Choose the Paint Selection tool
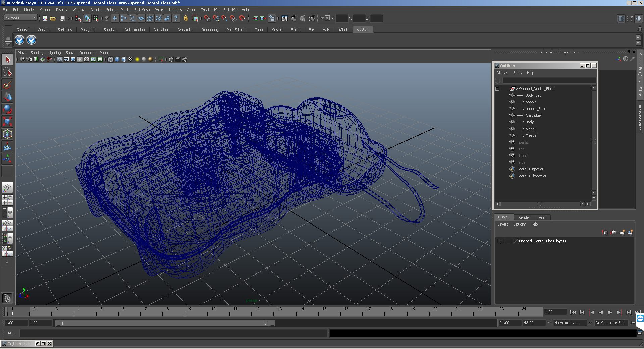This screenshot has height=349, width=644. tap(7, 84)
